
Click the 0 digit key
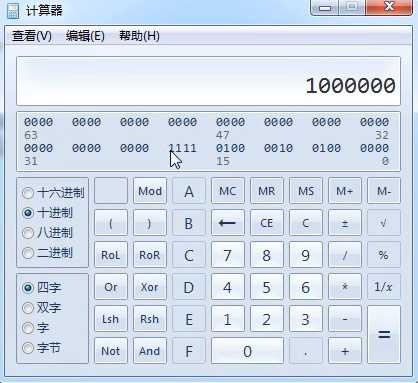[248, 351]
